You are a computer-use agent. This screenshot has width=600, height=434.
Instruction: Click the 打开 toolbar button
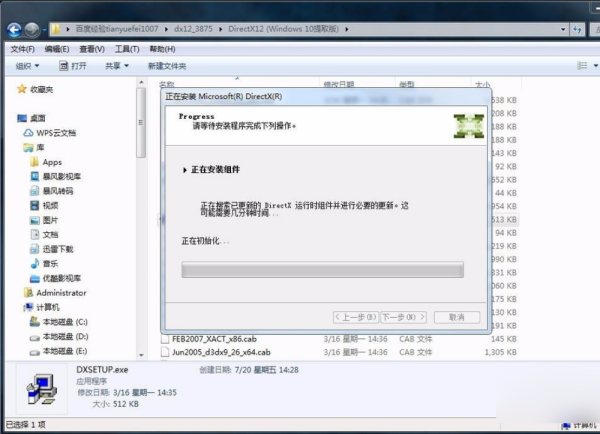pyautogui.click(x=73, y=66)
